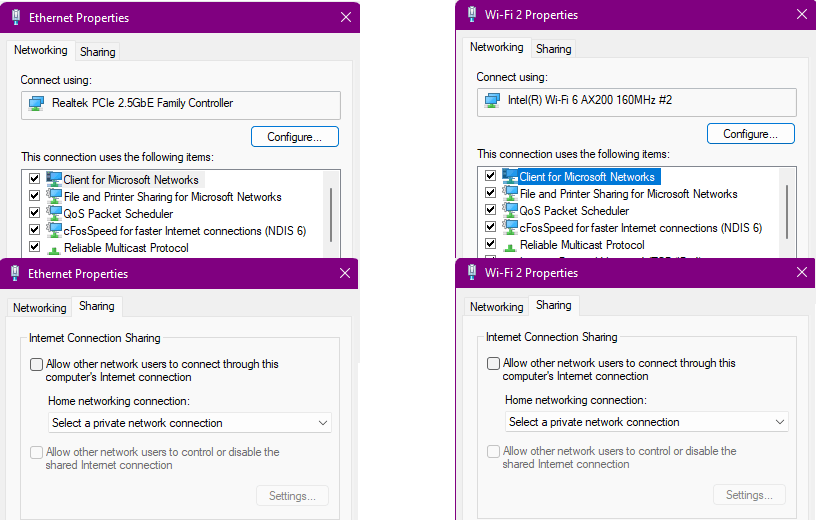The image size is (816, 520).
Task: Switch to Sharing tab in top Wi-Fi 2 Properties
Action: coord(553,49)
